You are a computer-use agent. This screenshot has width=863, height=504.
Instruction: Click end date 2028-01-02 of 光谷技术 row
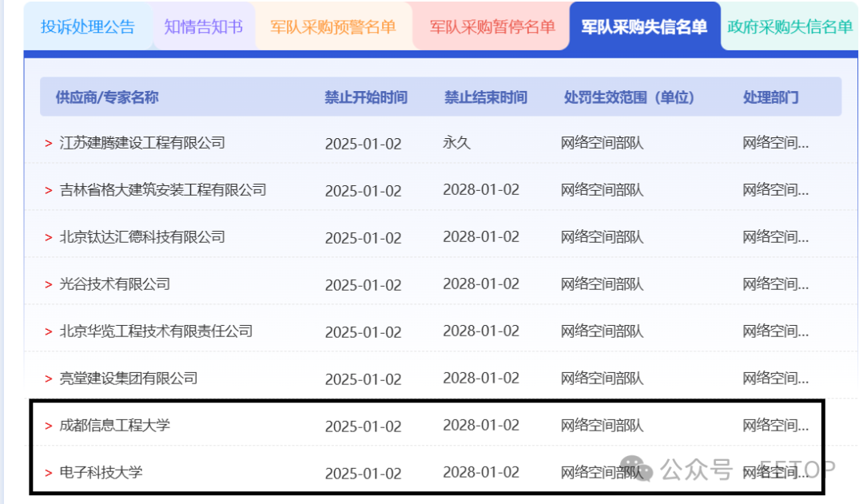pos(481,284)
